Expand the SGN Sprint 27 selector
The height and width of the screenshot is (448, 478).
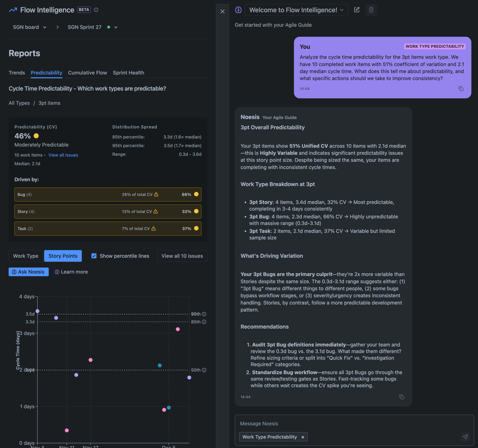coord(93,27)
